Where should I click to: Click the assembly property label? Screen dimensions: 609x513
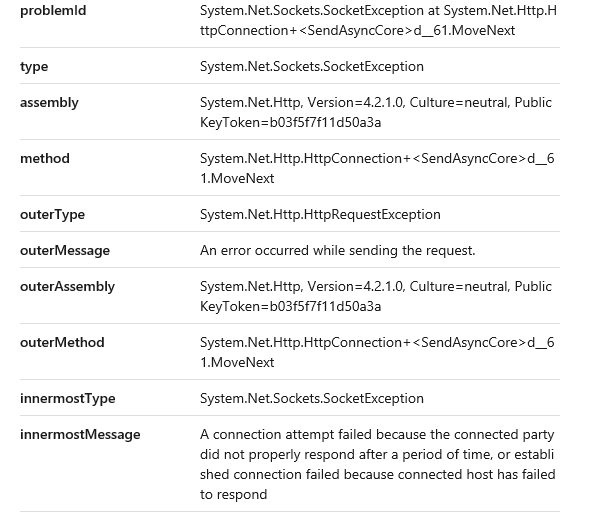[x=49, y=102]
